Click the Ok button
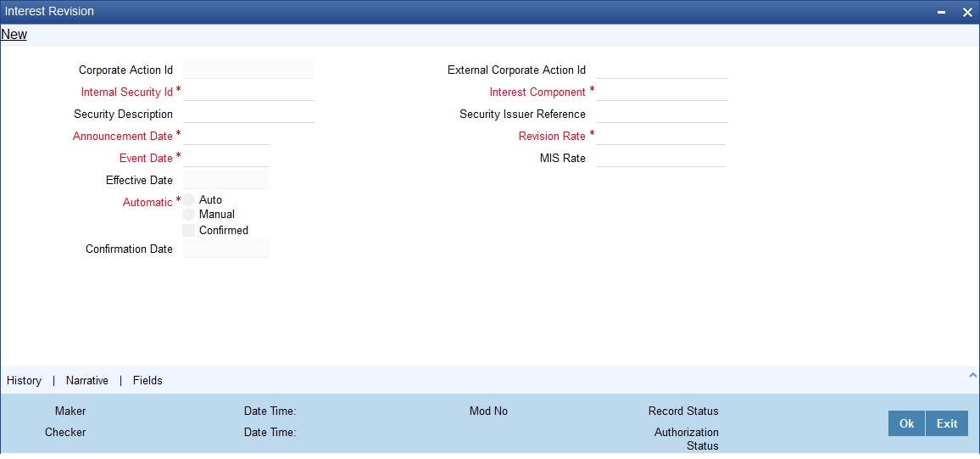The height and width of the screenshot is (459, 980). [x=906, y=423]
